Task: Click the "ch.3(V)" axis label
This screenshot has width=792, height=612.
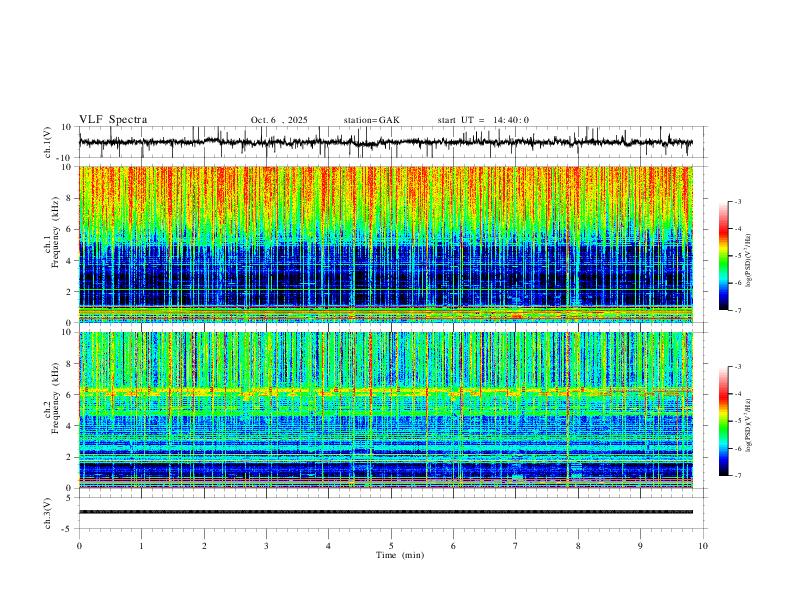Action: pyautogui.click(x=48, y=514)
